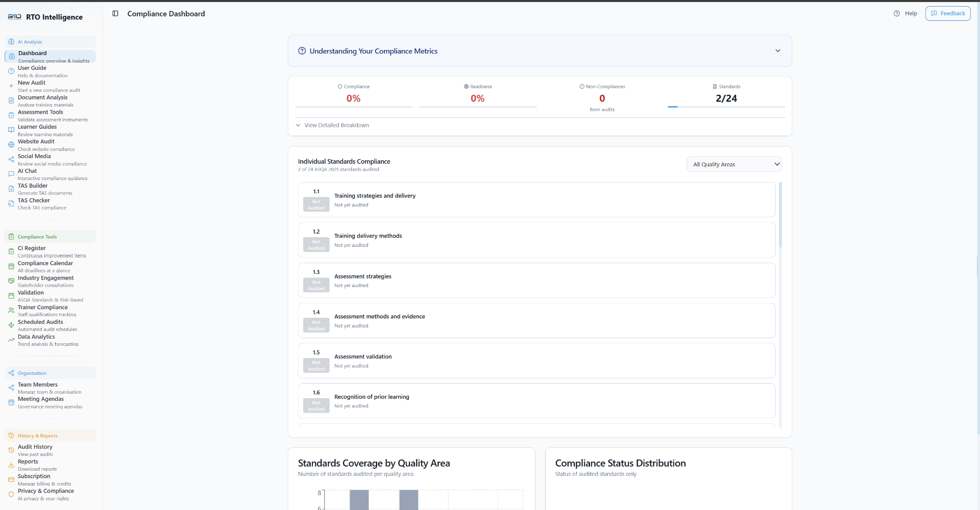Viewport: 980px width, 510px height.
Task: Click the Help question-mark icon
Action: click(897, 14)
